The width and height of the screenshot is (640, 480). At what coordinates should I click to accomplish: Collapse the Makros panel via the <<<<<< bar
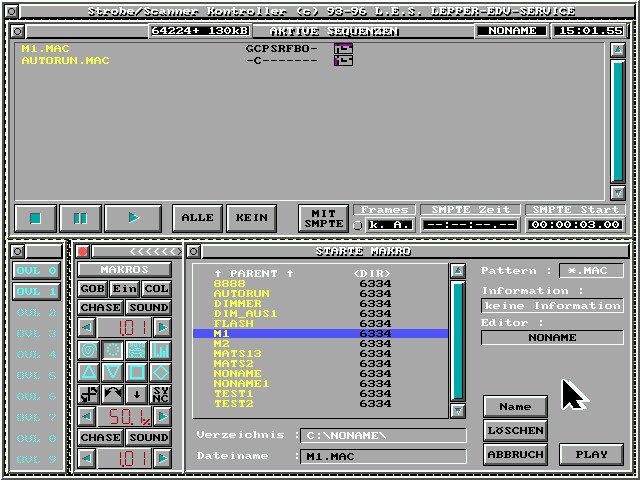pos(137,251)
